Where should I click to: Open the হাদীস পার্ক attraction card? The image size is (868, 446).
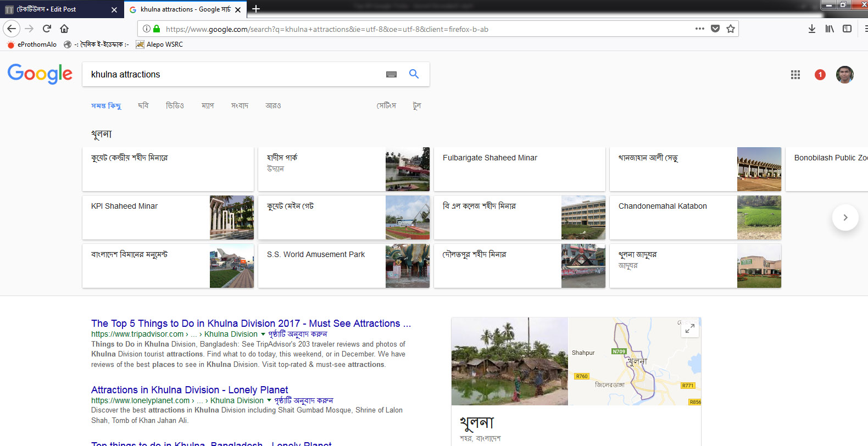(x=344, y=169)
